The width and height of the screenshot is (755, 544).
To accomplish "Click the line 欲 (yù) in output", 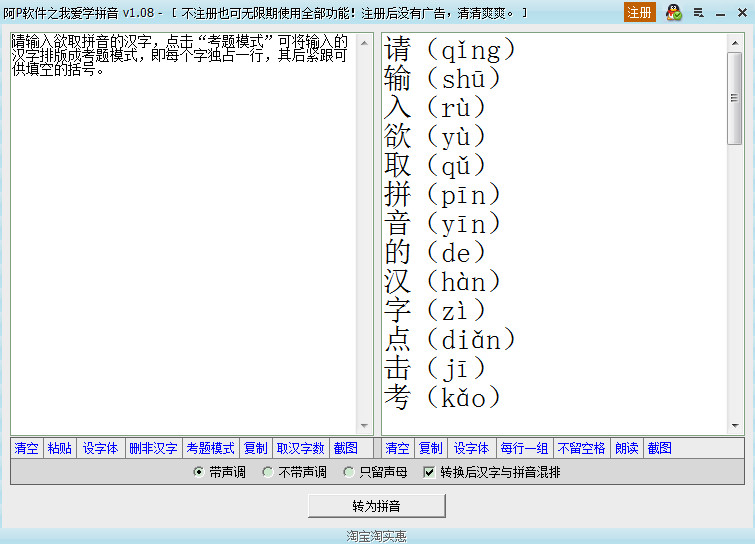I will point(434,137).
